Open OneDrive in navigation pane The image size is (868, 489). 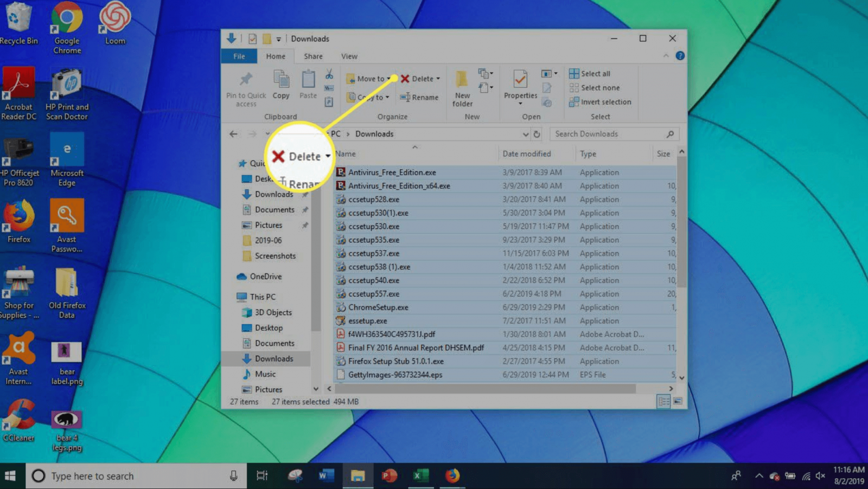[x=259, y=276]
